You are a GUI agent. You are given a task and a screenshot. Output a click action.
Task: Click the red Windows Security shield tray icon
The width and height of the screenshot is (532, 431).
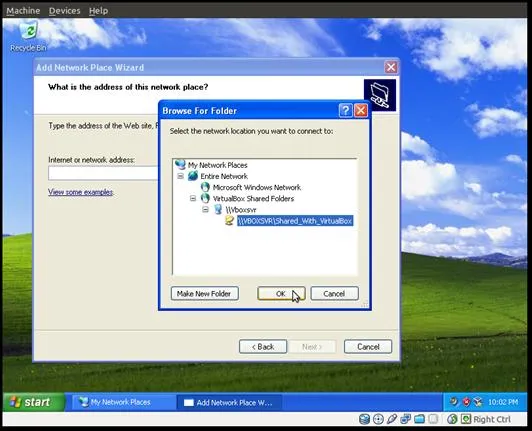tap(467, 402)
